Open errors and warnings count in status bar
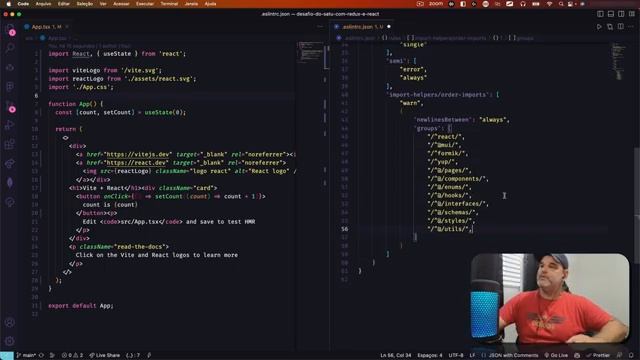 coord(72,355)
